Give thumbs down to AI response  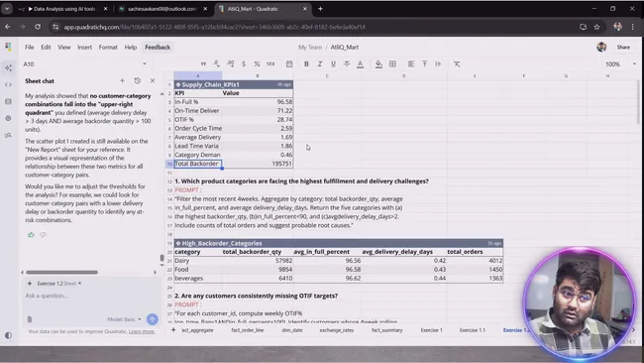43,235
